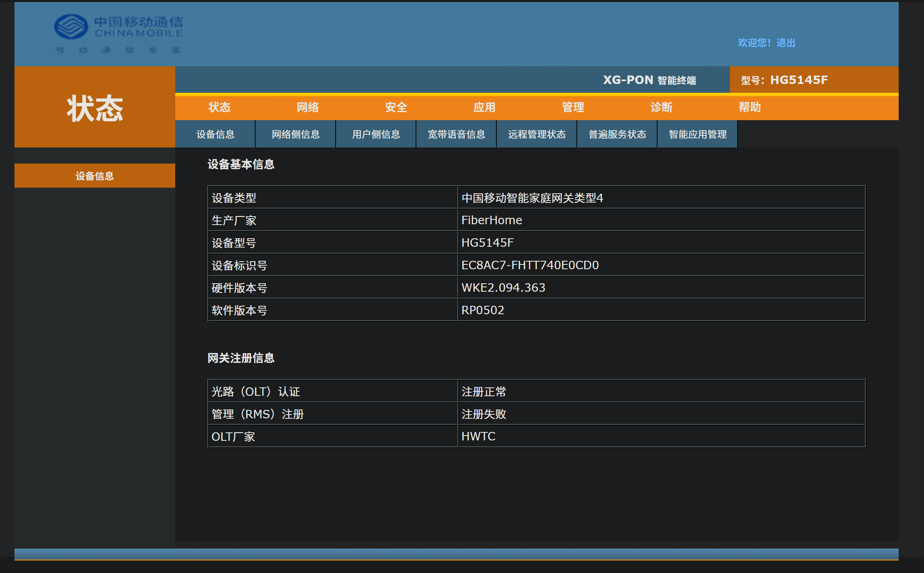Screen dimensions: 924x573
Task: Switch to 网络侧信息 sub-tab
Action: (295, 134)
